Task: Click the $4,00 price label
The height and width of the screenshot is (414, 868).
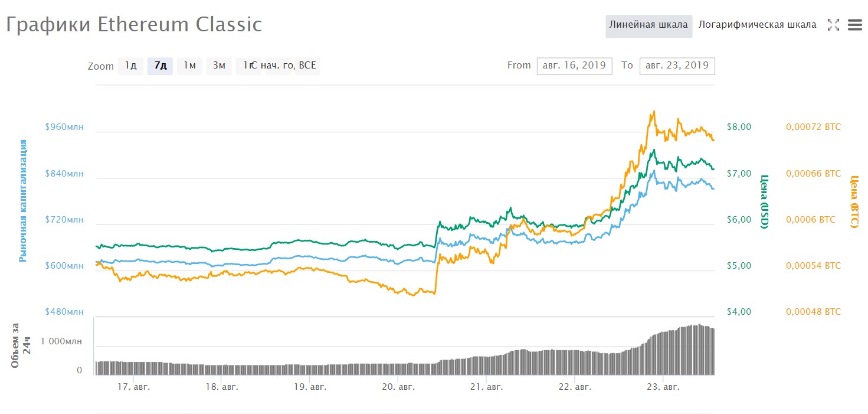Action: (739, 312)
